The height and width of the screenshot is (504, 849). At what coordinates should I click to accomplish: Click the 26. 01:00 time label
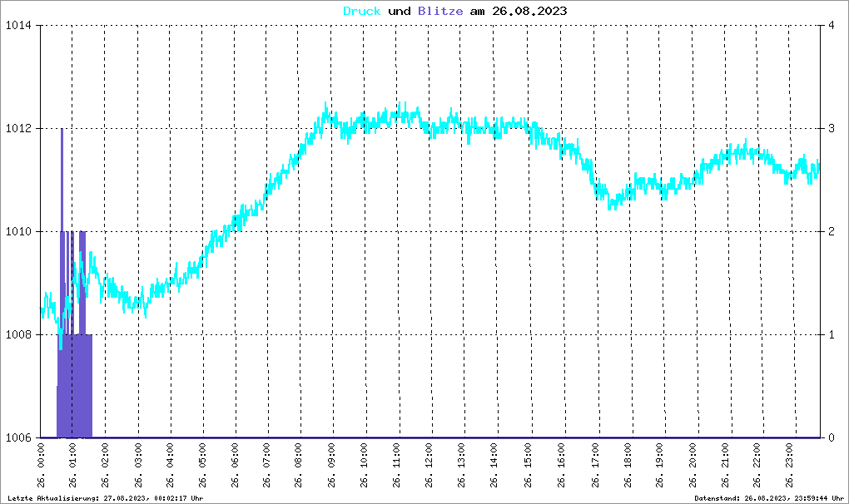click(x=73, y=465)
